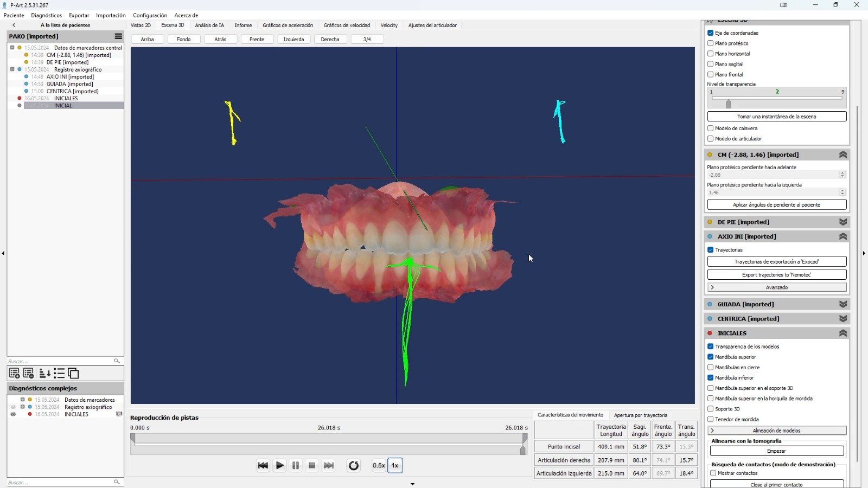Image resolution: width=868 pixels, height=488 pixels.
Task: Click the sort descending icon in left toolbar
Action: click(x=44, y=373)
